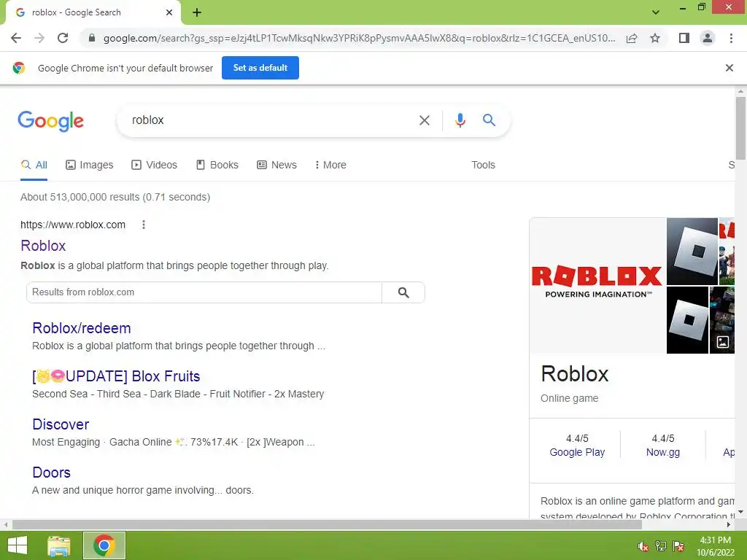Expand the tab search chevron
Image resolution: width=747 pixels, height=560 pixels.
coord(656,12)
